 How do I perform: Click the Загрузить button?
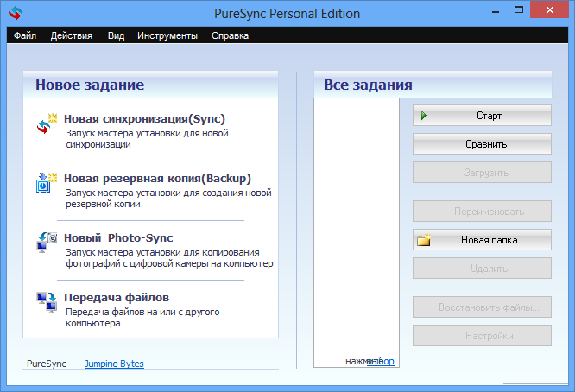[x=482, y=173]
